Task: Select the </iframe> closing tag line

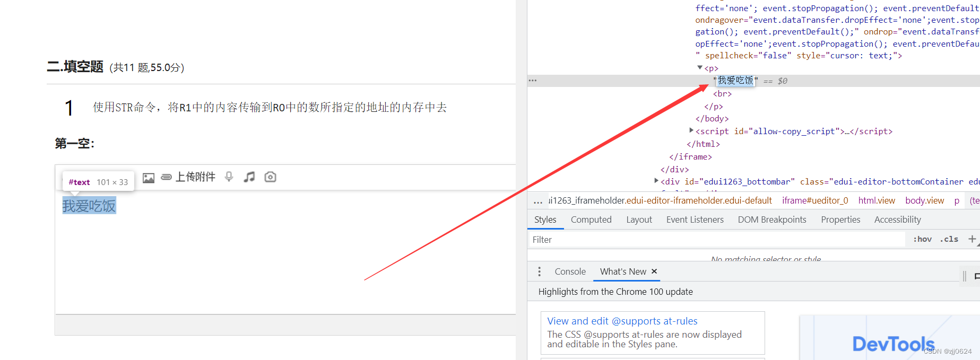Action: (690, 157)
